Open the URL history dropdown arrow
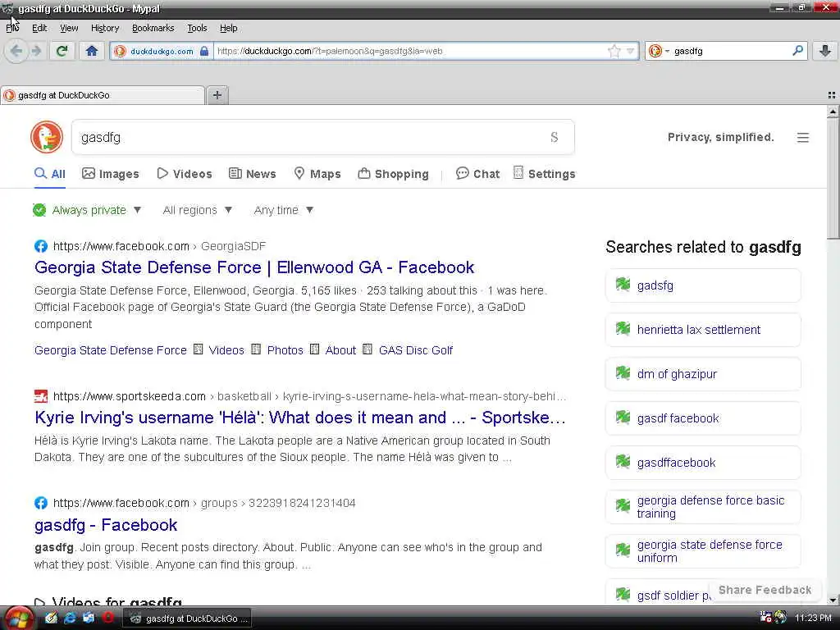This screenshot has width=840, height=630. point(630,51)
